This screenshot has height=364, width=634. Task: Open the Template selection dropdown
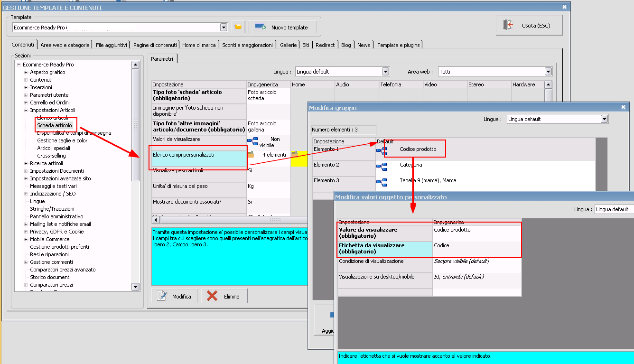click(x=224, y=28)
